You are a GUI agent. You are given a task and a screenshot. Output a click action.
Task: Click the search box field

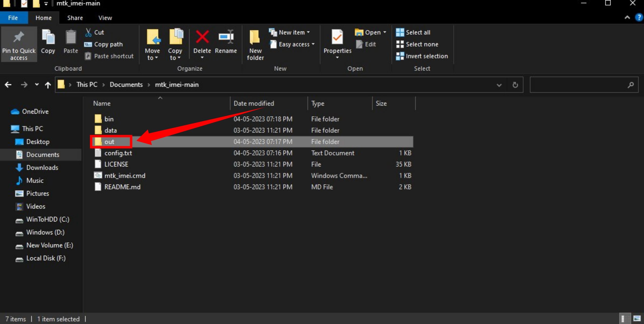[x=579, y=85]
